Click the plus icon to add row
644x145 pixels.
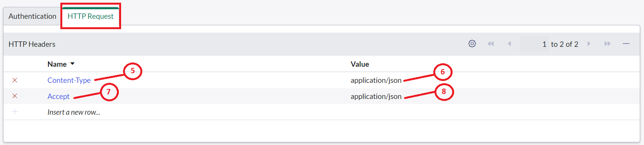coord(15,112)
